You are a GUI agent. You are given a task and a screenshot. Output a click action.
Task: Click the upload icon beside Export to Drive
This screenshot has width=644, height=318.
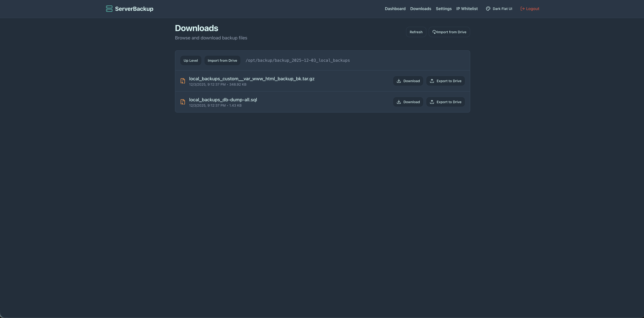point(432,81)
